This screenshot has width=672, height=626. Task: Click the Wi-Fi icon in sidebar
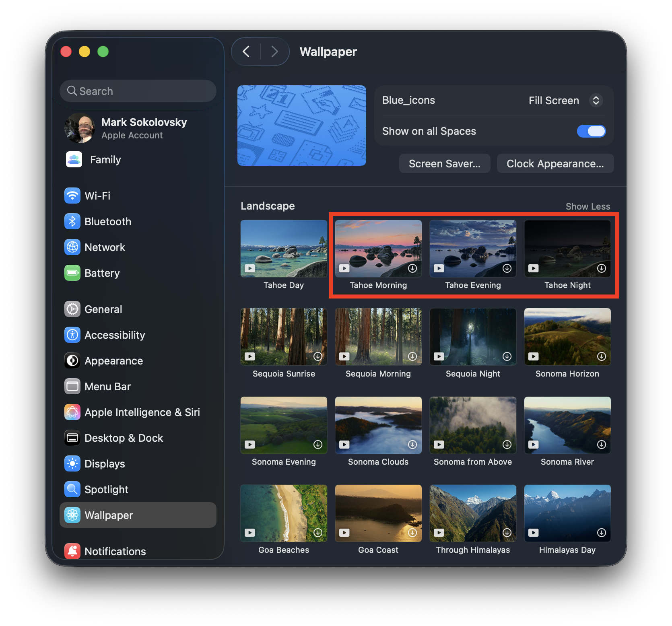tap(72, 196)
